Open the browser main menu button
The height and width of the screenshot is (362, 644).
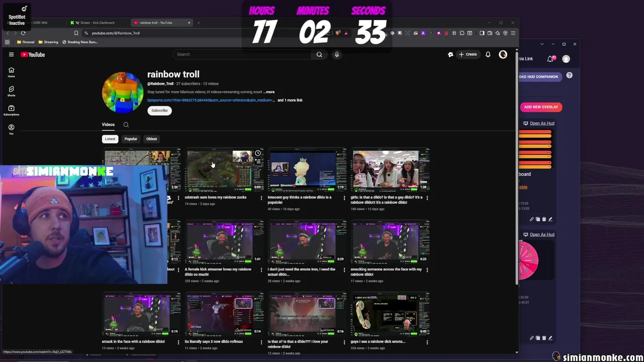pos(513,33)
